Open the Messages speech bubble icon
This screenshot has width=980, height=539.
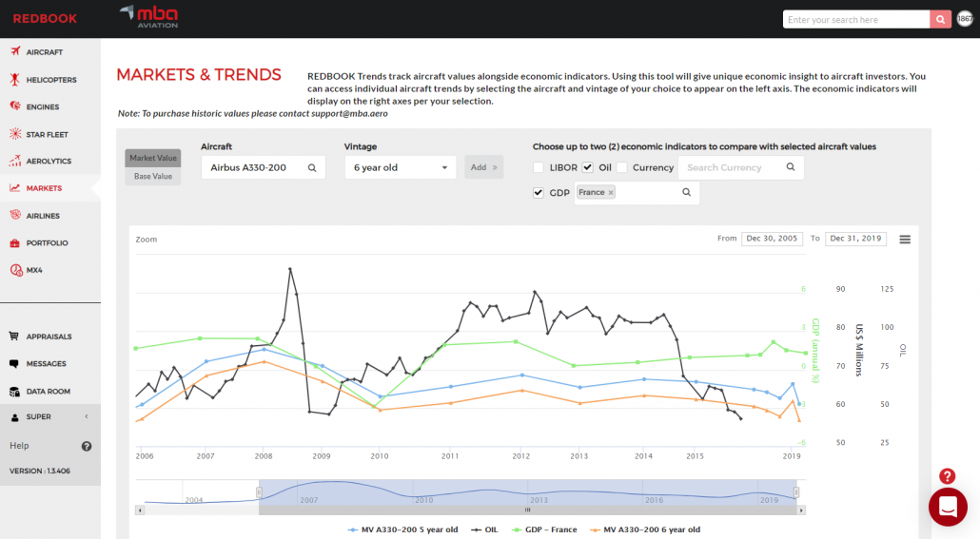coord(13,363)
